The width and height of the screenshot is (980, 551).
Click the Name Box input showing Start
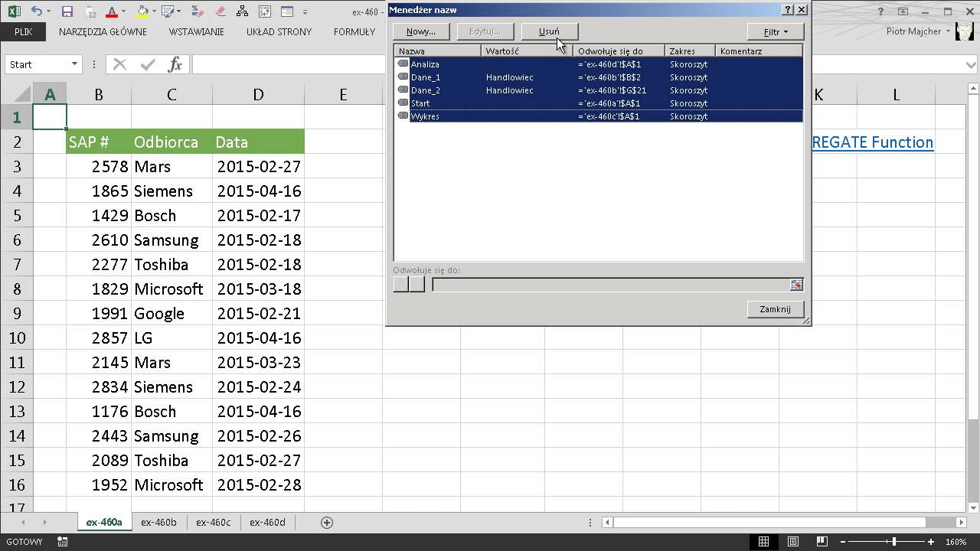click(37, 64)
